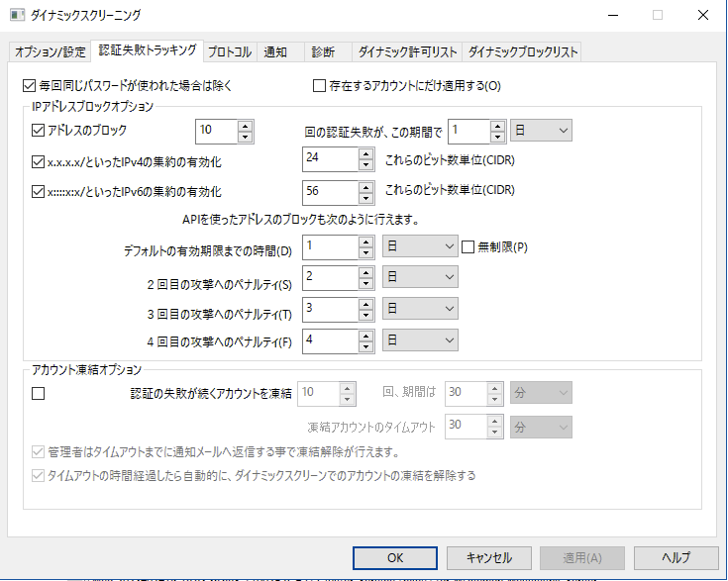Click the OK button
The width and height of the screenshot is (728, 581).
(x=395, y=557)
